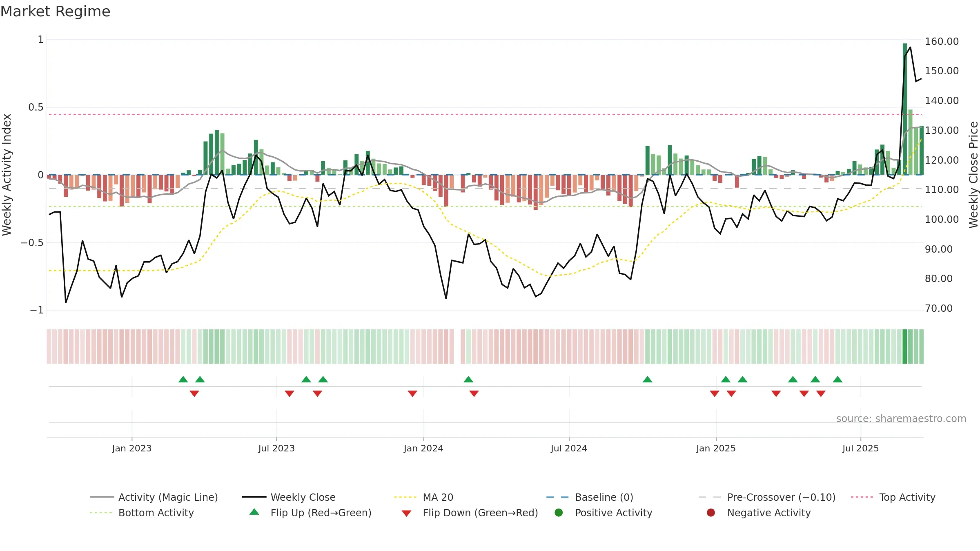Click the Jan 2024 x-axis label
Image resolution: width=980 pixels, height=551 pixels.
click(423, 449)
